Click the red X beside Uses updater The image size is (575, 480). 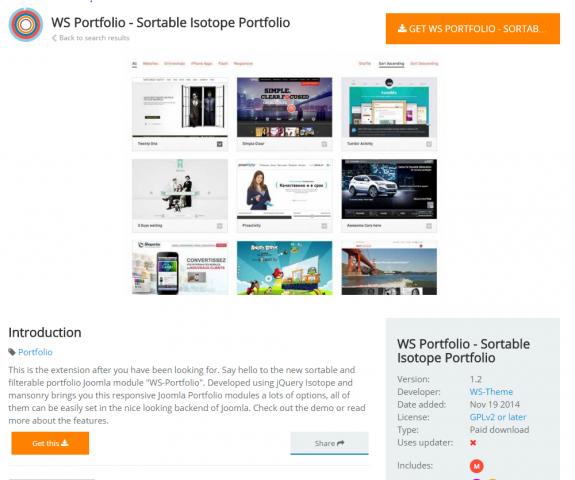point(473,443)
